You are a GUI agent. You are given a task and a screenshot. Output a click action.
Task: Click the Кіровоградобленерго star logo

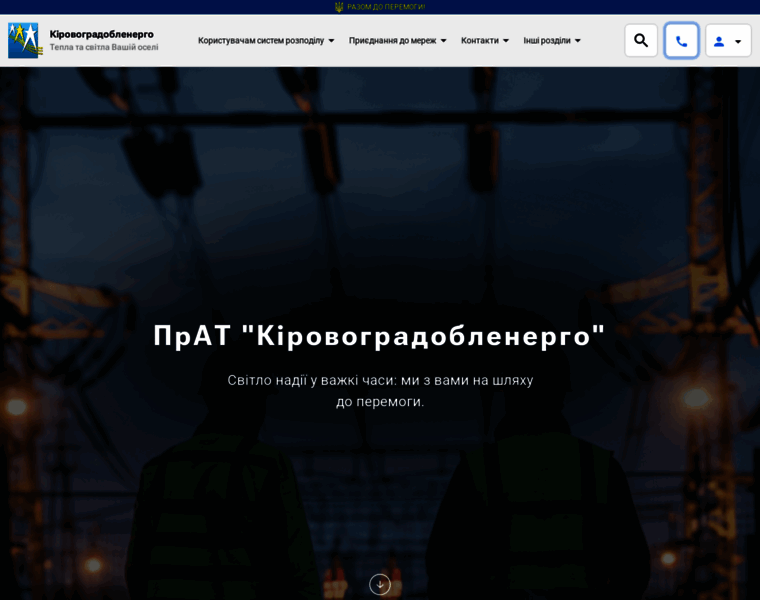24,41
